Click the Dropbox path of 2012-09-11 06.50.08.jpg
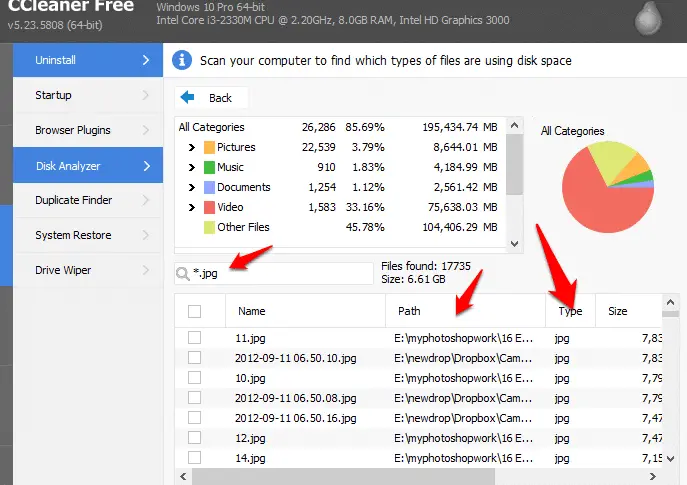The height and width of the screenshot is (485, 687). (464, 398)
